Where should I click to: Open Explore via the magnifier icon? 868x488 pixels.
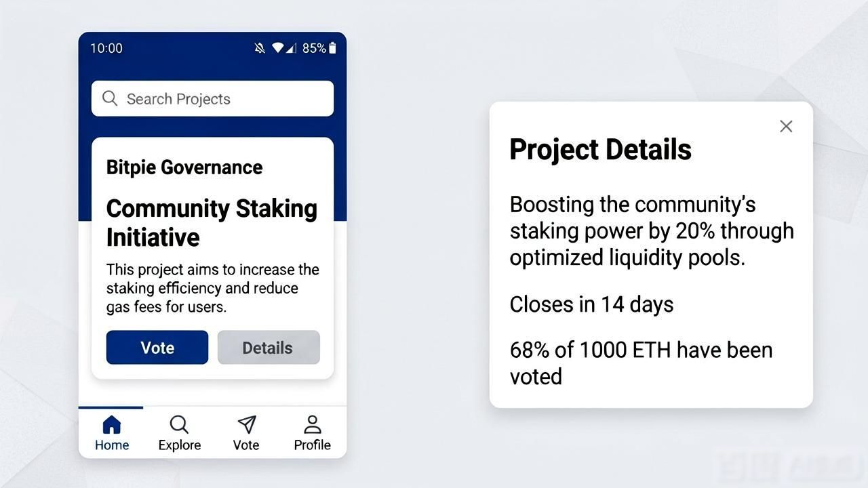pos(179,425)
